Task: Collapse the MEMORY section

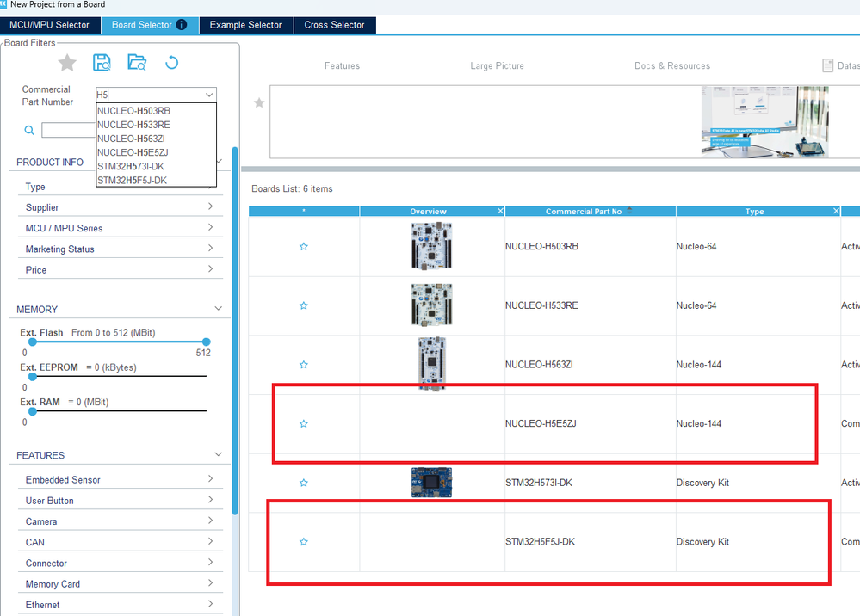Action: point(219,309)
